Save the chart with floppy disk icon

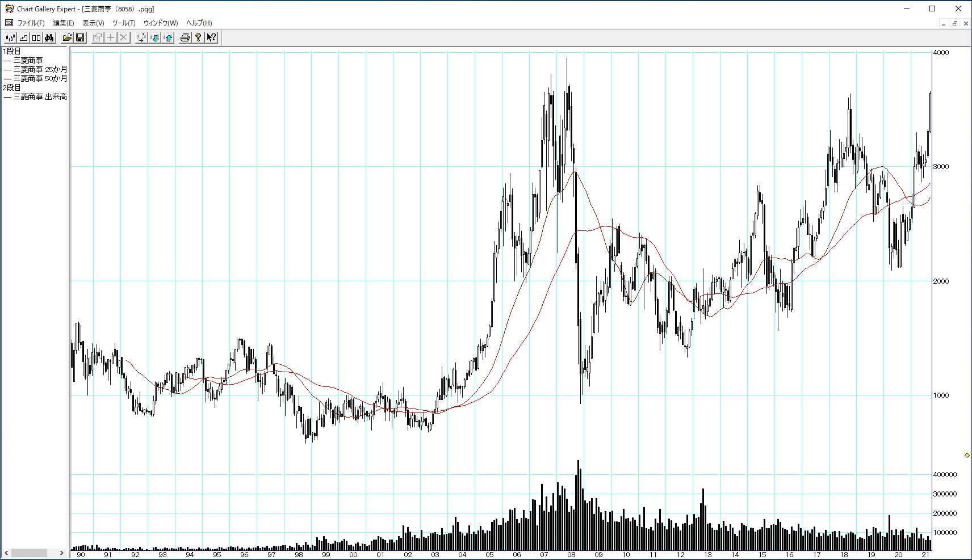(x=80, y=38)
